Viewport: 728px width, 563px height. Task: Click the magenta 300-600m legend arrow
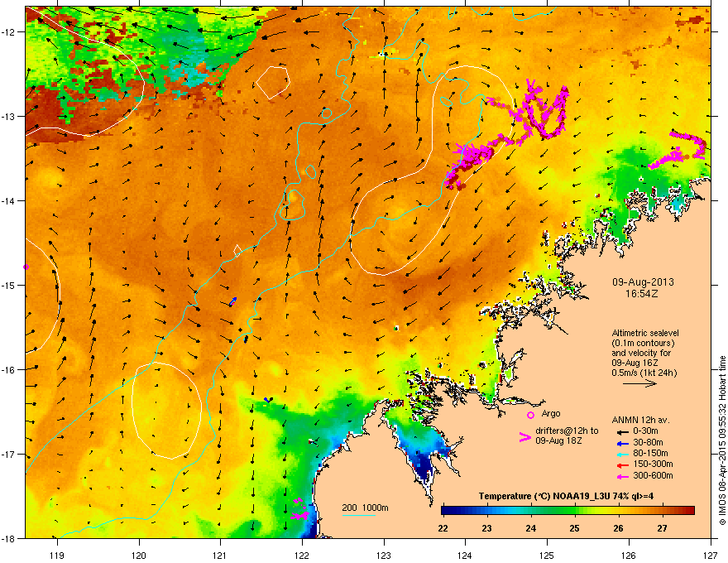(x=622, y=476)
